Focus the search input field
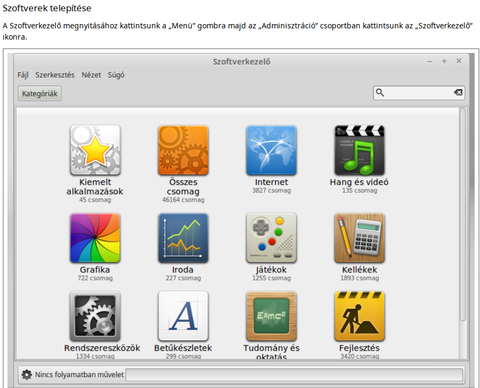The image size is (480, 388). click(419, 92)
